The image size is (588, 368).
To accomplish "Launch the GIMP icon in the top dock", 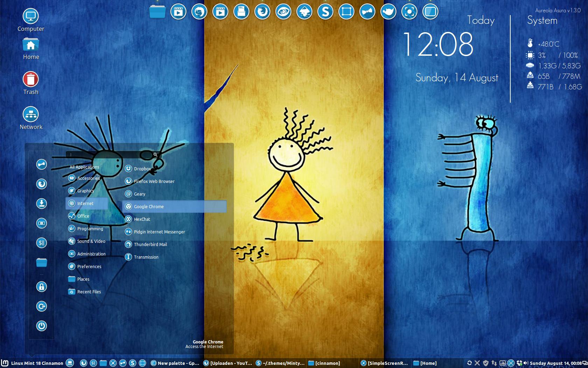I will coord(388,12).
